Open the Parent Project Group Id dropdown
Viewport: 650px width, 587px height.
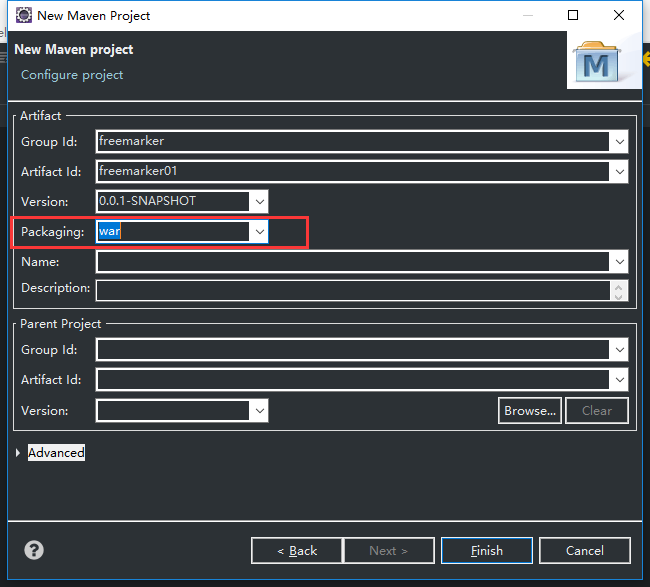[619, 349]
